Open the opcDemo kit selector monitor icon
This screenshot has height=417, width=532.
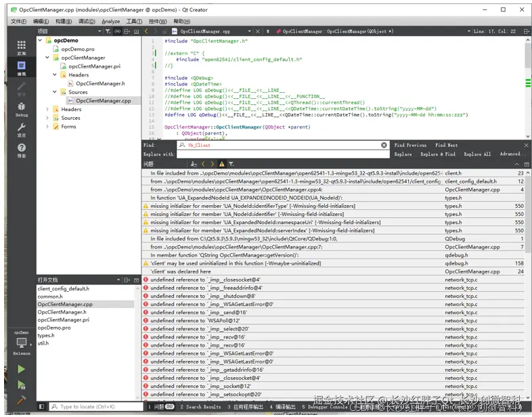point(22,343)
